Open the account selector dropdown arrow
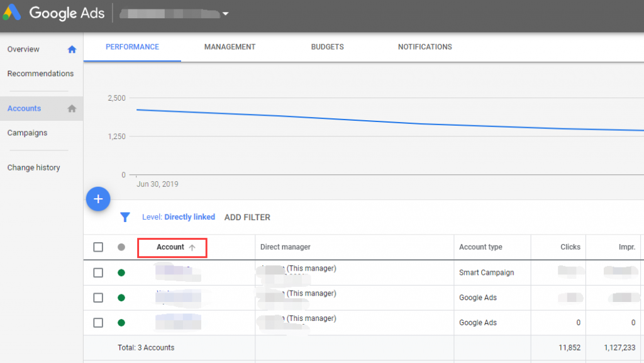The height and width of the screenshot is (363, 644). pyautogui.click(x=226, y=14)
